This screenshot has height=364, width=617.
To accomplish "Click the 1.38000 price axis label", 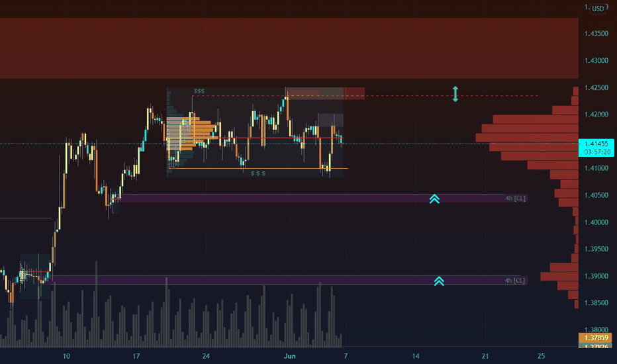I will (596, 330).
